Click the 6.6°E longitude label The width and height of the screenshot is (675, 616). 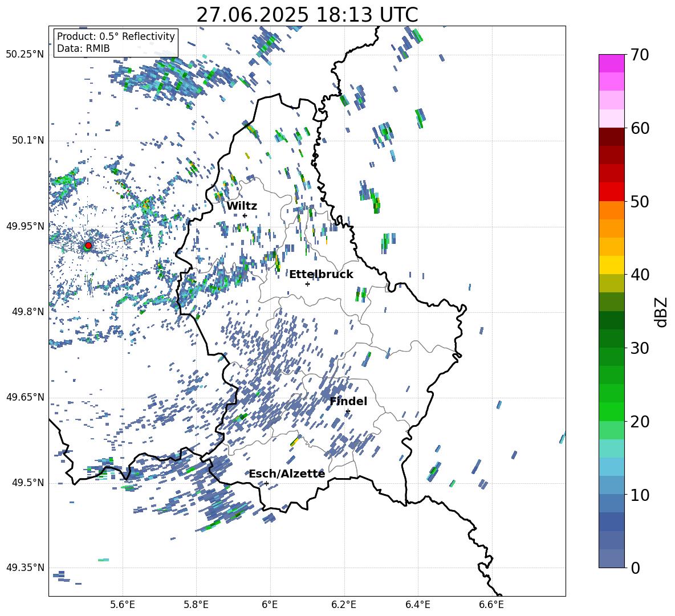(x=491, y=605)
